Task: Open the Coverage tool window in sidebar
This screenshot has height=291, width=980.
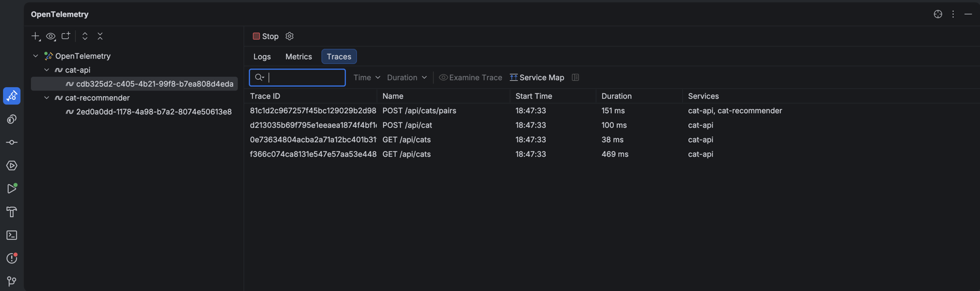Action: coord(12,119)
